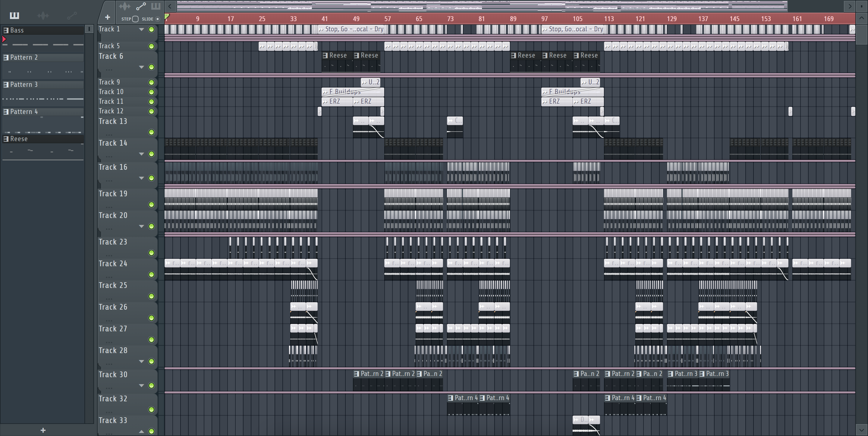Jump to bar 57 on timeline ruler
Image resolution: width=868 pixels, height=436 pixels.
(388, 19)
